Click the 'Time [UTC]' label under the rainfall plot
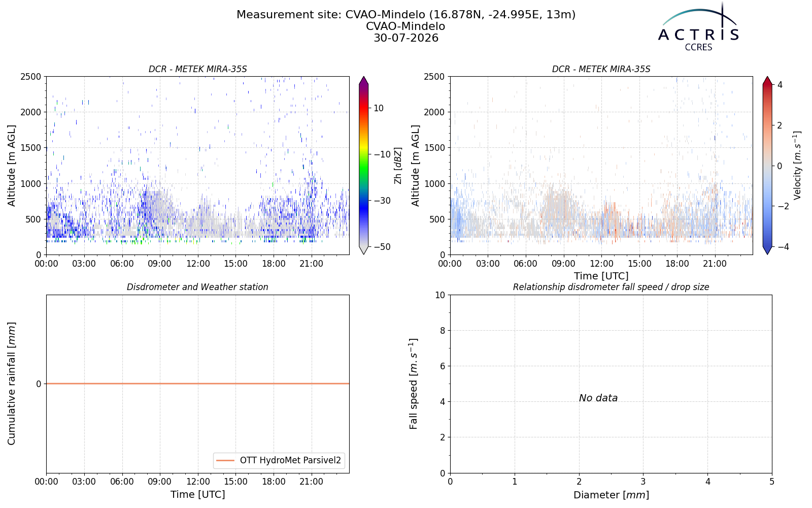The width and height of the screenshot is (812, 508). click(x=197, y=495)
